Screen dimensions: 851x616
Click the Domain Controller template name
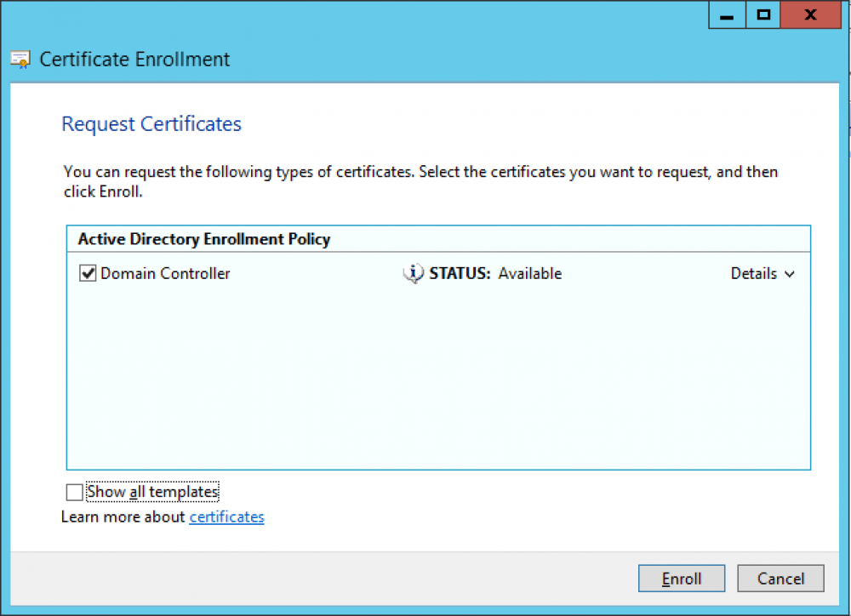point(165,274)
